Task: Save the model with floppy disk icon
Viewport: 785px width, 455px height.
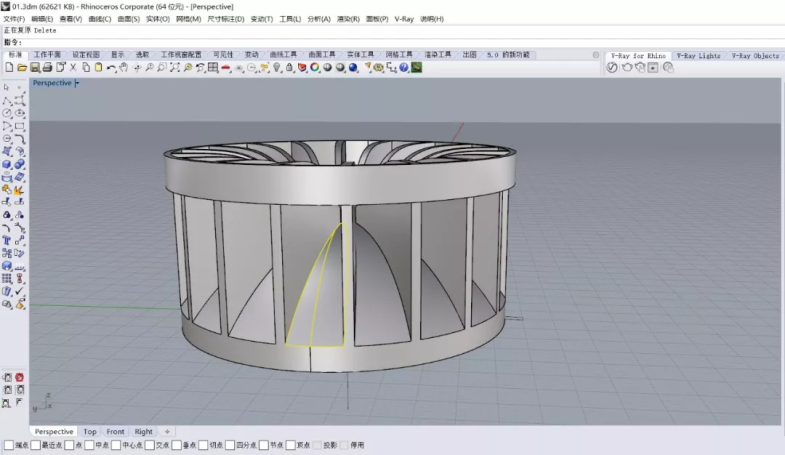Action: (x=35, y=68)
